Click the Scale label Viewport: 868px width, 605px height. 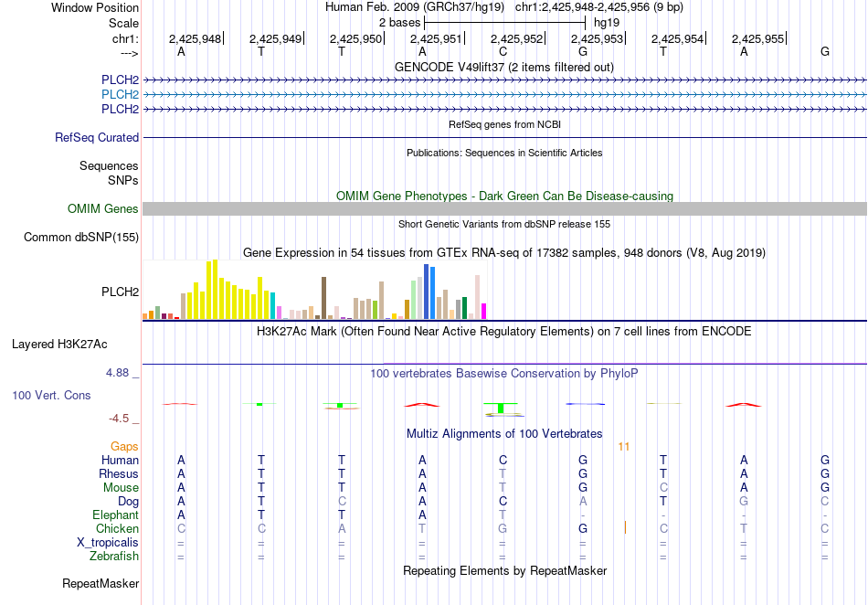coord(123,23)
